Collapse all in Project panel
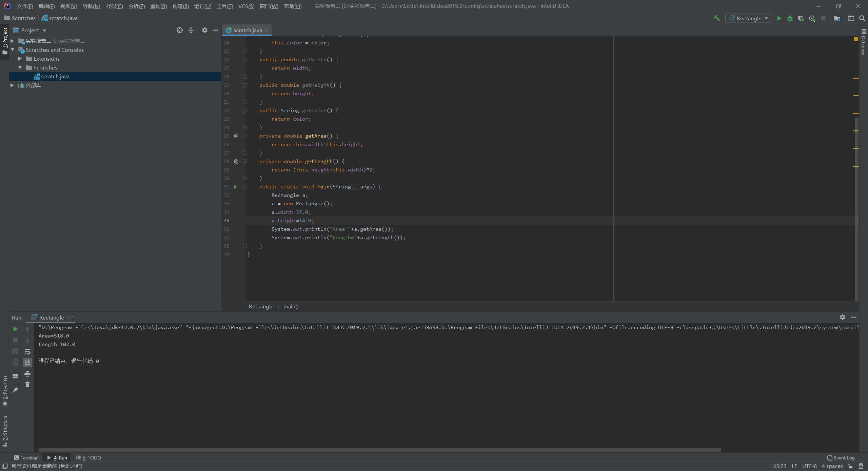This screenshot has height=471, width=868. tap(191, 30)
